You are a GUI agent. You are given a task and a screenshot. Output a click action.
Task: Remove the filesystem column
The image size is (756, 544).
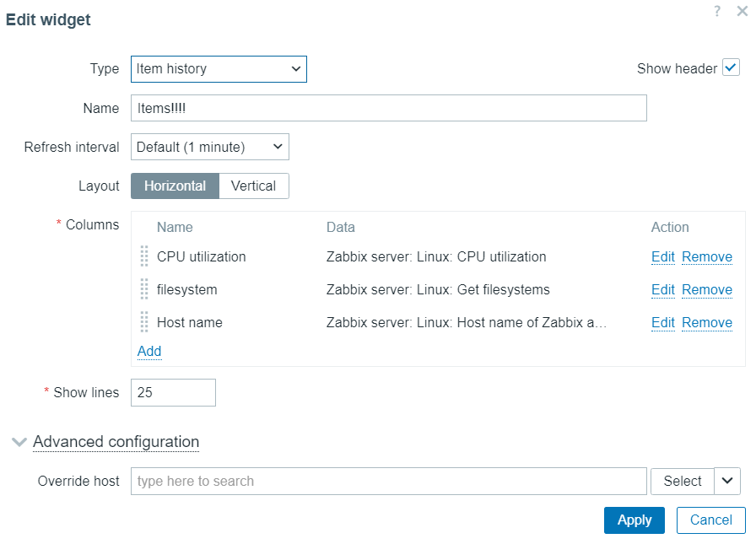click(x=707, y=289)
